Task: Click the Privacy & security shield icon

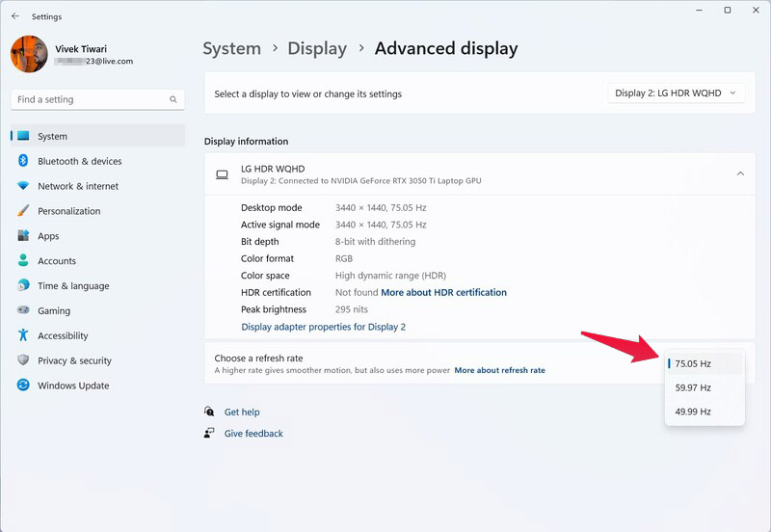Action: coord(23,359)
